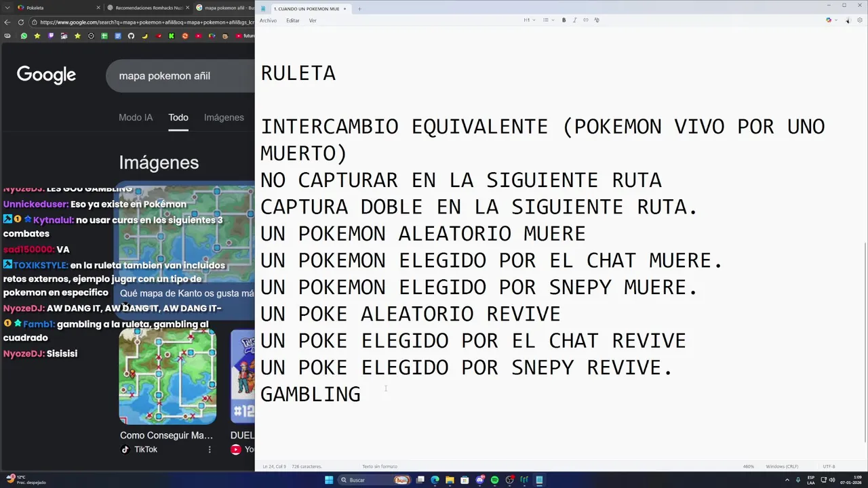Click chat username TOXIKSTYLE
Image resolution: width=868 pixels, height=488 pixels.
click(x=40, y=265)
